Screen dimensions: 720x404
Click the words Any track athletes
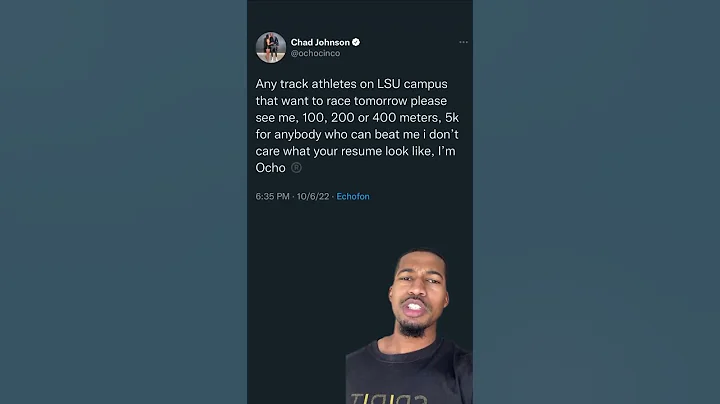coord(300,84)
